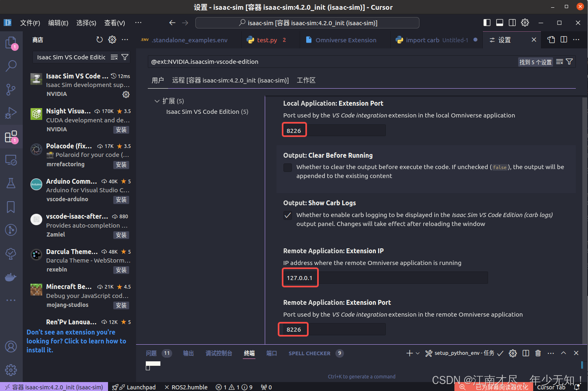Open the 编辑(E) menu
This screenshot has height=391, width=588.
coord(58,23)
